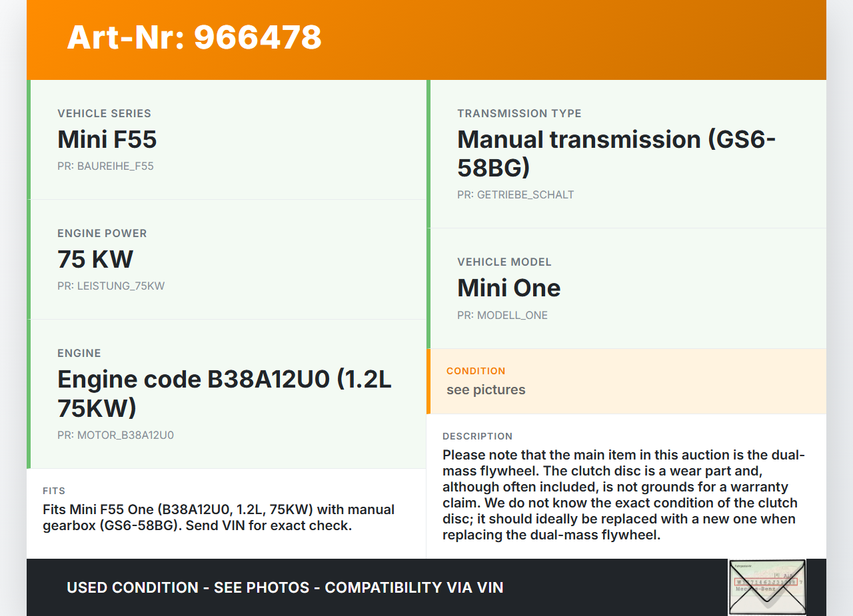Click the 'TRANSMISSION TYPE' label
This screenshot has width=853, height=616.
tap(519, 113)
